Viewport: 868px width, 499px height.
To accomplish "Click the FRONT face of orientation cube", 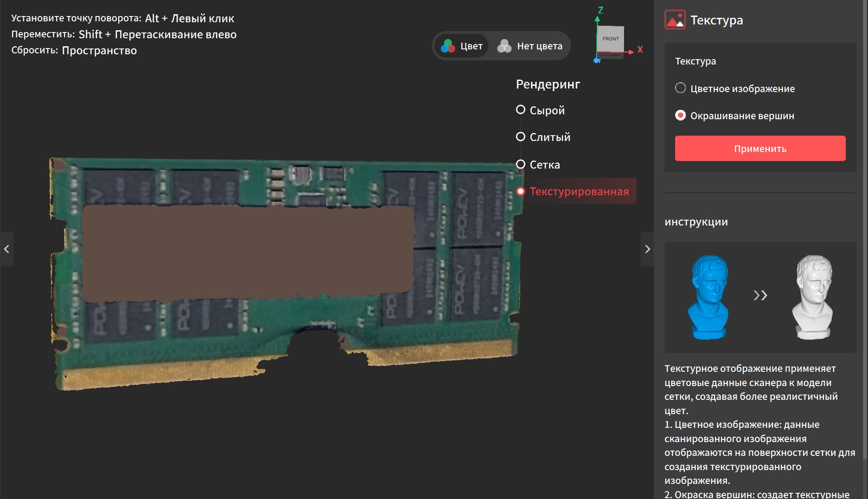I will pyautogui.click(x=611, y=39).
